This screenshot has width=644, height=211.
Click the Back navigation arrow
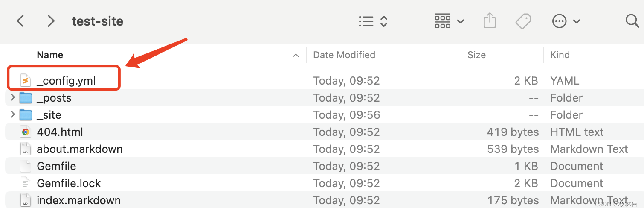pos(20,21)
